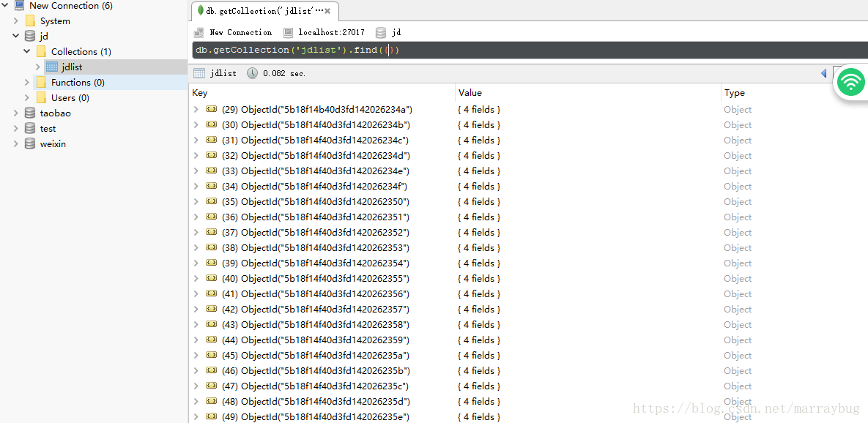The image size is (868, 423).
Task: Expand the Functions (0) node
Action: (x=27, y=83)
